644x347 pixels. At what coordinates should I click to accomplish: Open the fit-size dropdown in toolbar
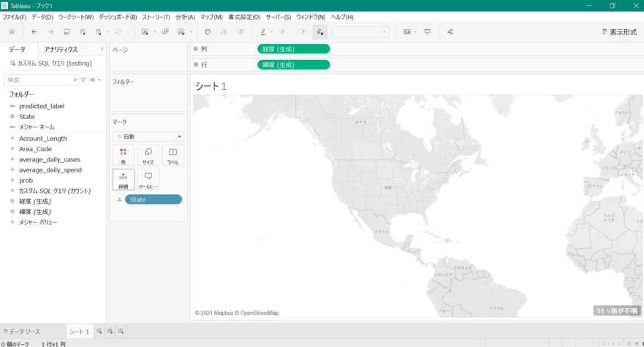click(x=360, y=32)
